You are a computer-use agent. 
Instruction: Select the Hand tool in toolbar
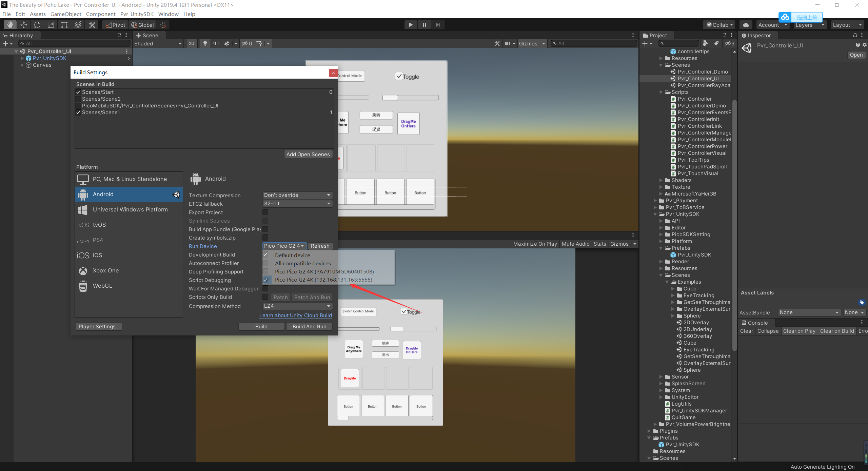coord(10,25)
